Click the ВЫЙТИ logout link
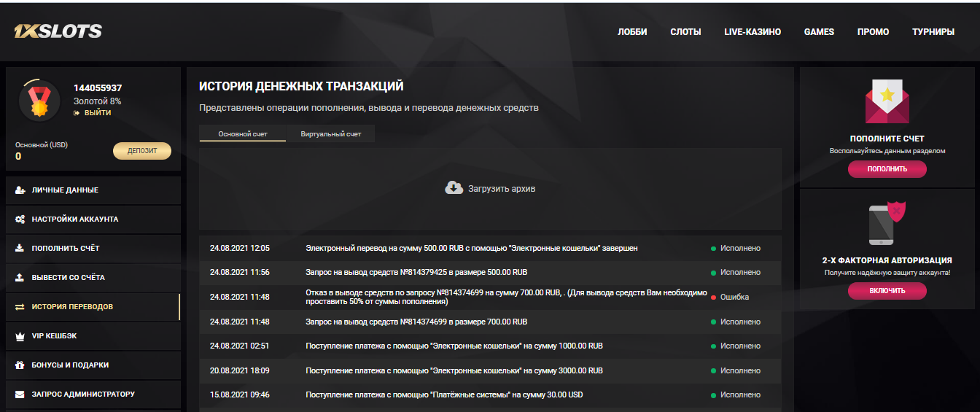The width and height of the screenshot is (980, 412). coord(98,113)
